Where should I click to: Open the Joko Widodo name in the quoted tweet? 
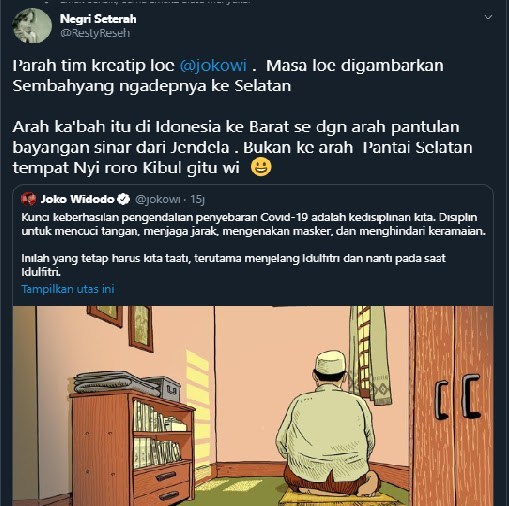coord(77,199)
